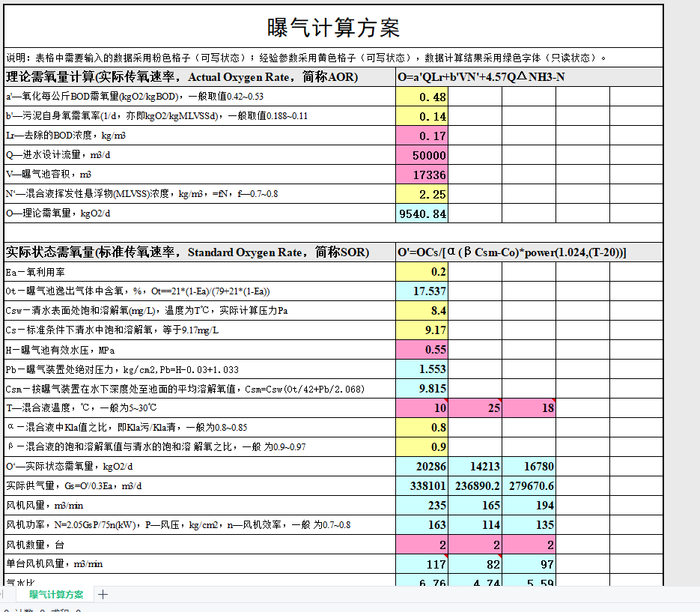This screenshot has height=612, width=700.
Task: Select the Csw value cell 8.4
Action: [x=422, y=310]
